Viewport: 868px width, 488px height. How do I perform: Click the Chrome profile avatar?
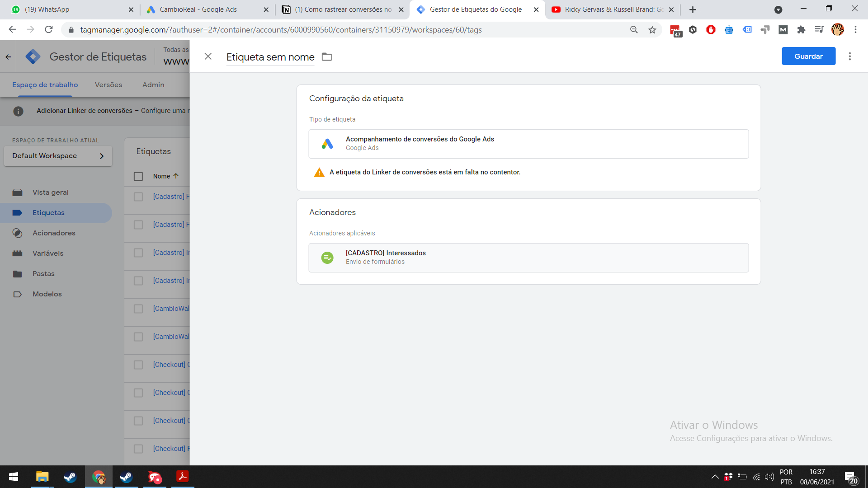click(838, 30)
